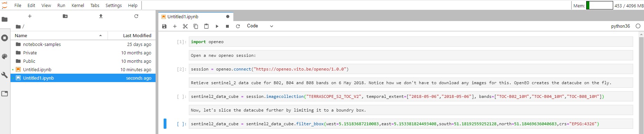Open the Running Terminals and Kernels sidebar
Image resolution: width=644 pixels, height=134 pixels.
pos(5,38)
